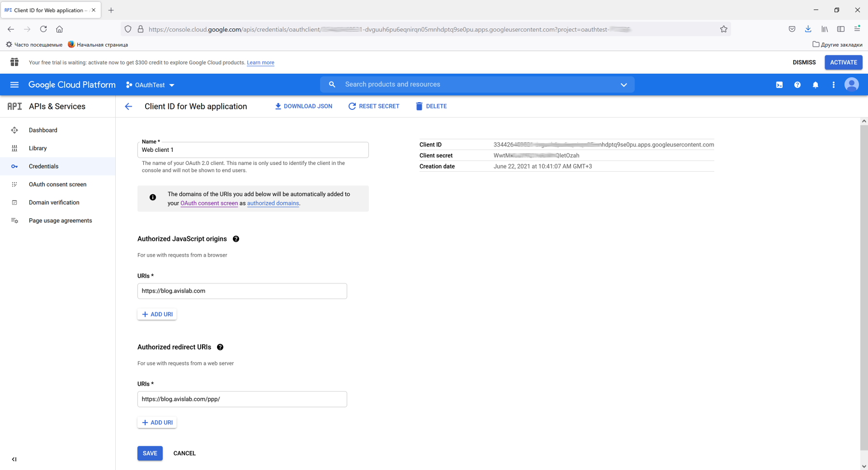Screen dimensions: 868x470
Task: Open the three-dot settings menu
Action: coord(833,85)
